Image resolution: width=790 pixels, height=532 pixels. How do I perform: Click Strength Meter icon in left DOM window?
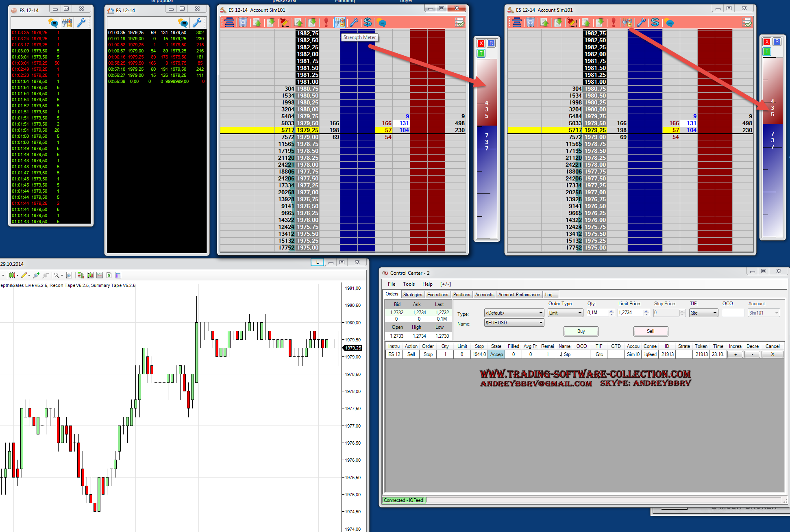coord(339,23)
